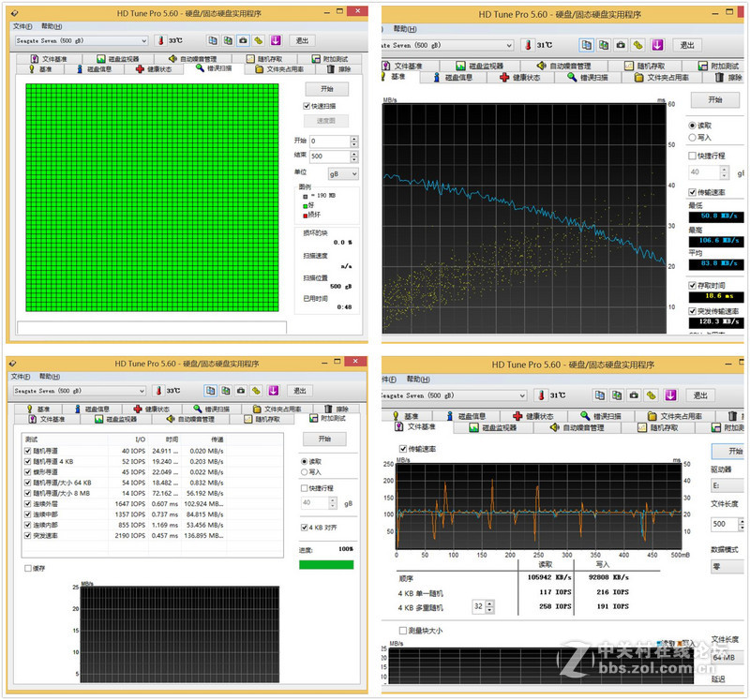Click the red thermometer temperature icon
This screenshot has width=750, height=700.
click(x=160, y=40)
